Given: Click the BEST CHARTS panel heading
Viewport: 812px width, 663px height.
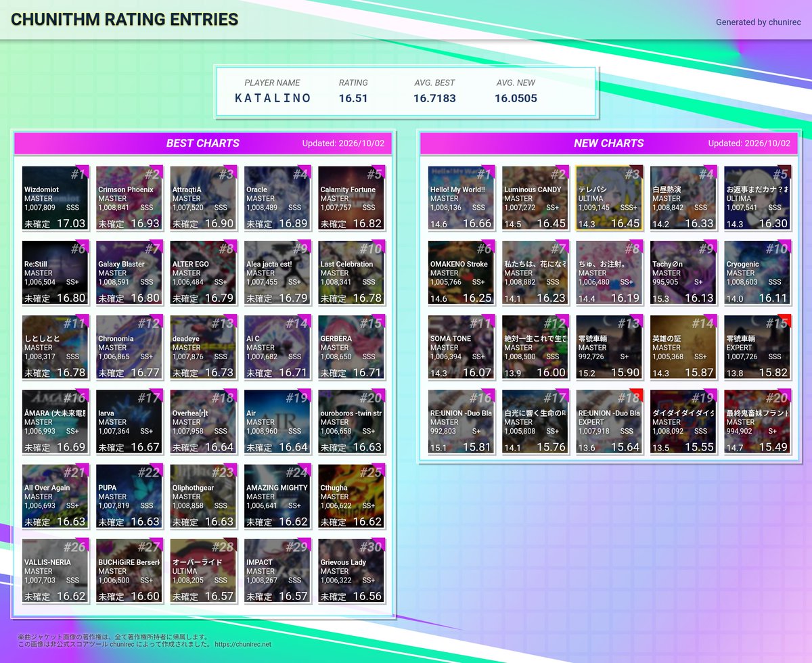Looking at the screenshot, I should point(203,143).
